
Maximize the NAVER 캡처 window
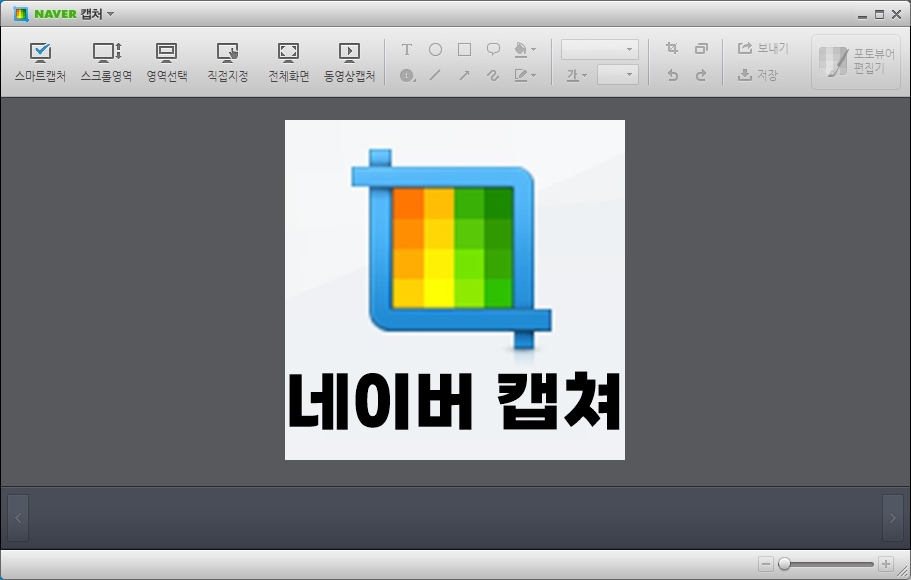coord(879,15)
